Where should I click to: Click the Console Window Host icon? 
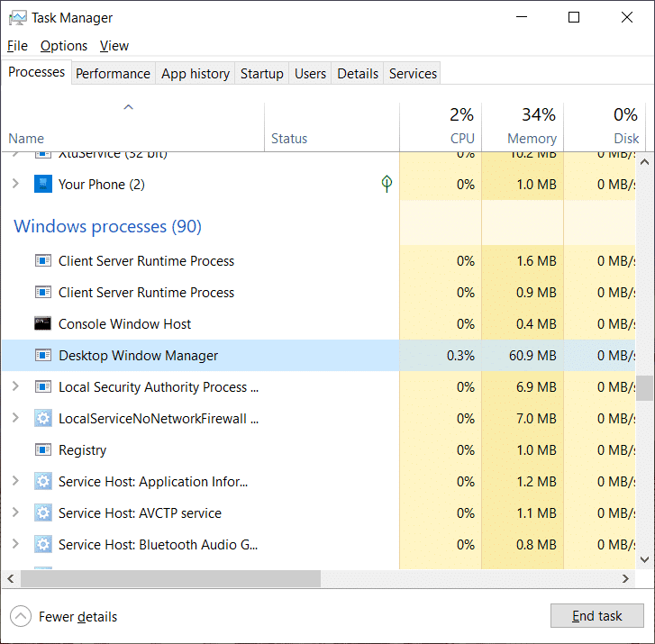(x=42, y=324)
